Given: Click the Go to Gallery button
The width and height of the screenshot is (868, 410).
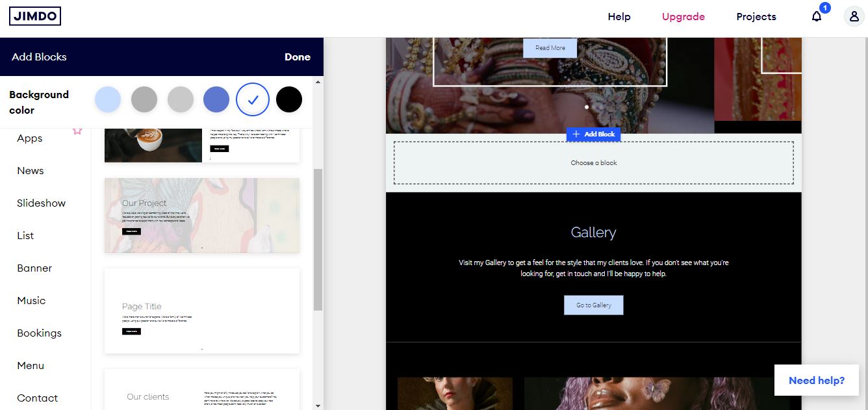Looking at the screenshot, I should [594, 305].
